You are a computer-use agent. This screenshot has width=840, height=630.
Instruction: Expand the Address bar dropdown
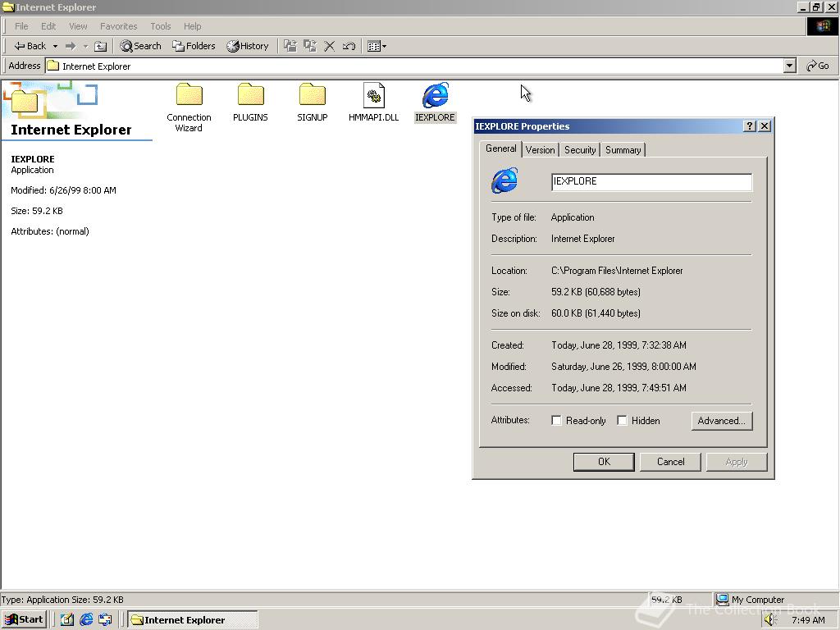click(789, 66)
